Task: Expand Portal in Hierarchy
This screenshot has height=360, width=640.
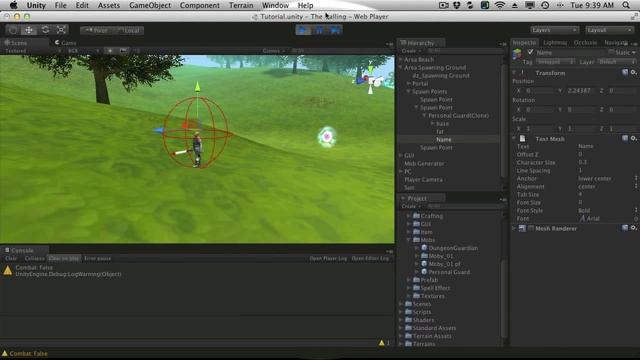Action: 409,83
